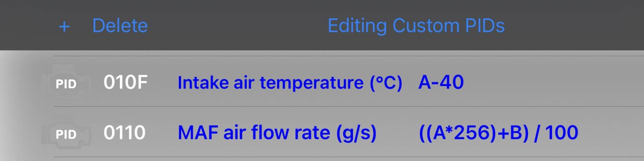
Task: Tap the Editing Custom PIDs title
Action: click(x=416, y=26)
